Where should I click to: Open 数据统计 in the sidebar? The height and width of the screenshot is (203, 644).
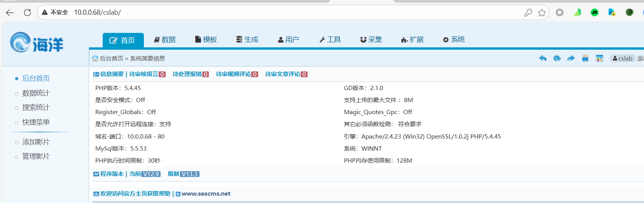pos(36,93)
